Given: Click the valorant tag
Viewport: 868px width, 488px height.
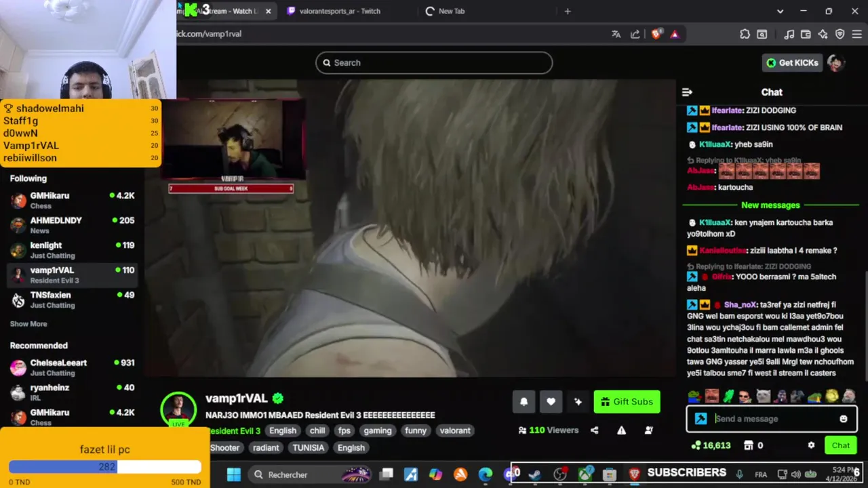Looking at the screenshot, I should [455, 430].
